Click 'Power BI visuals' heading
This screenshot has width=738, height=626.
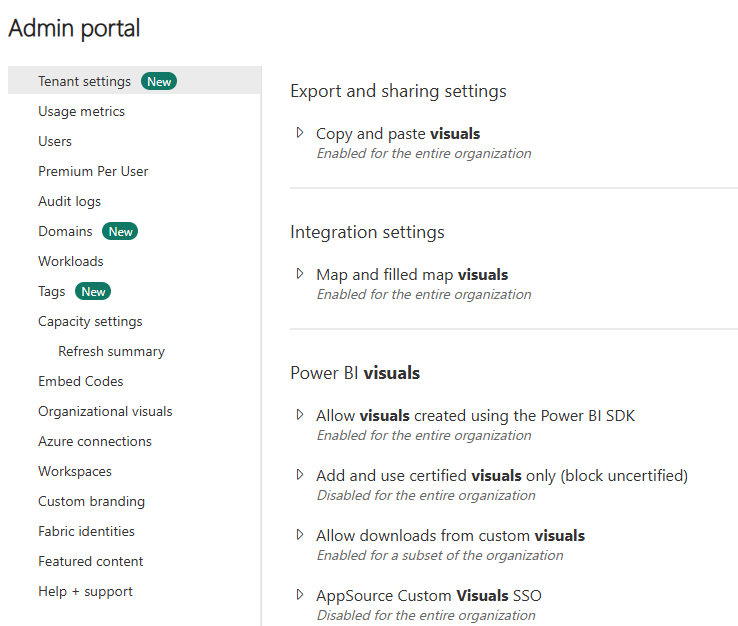355,373
